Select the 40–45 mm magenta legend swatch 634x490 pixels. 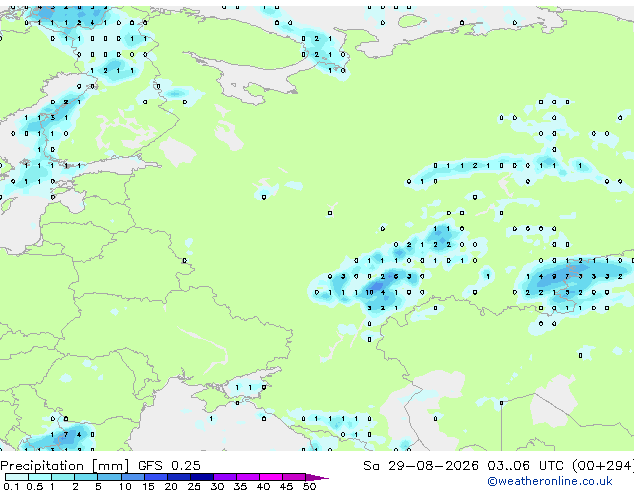pyautogui.click(x=271, y=477)
